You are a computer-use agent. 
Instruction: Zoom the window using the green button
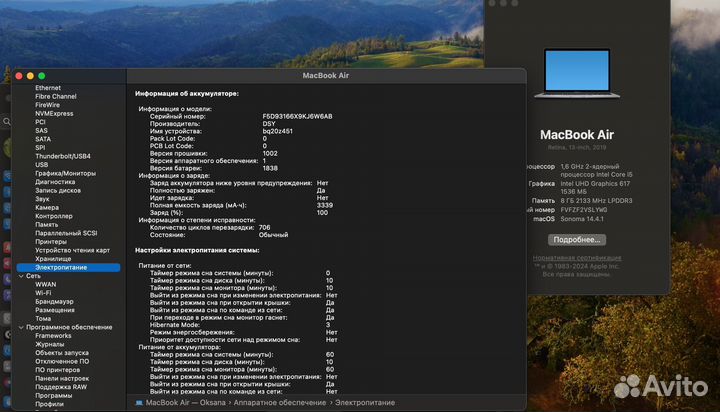point(43,75)
